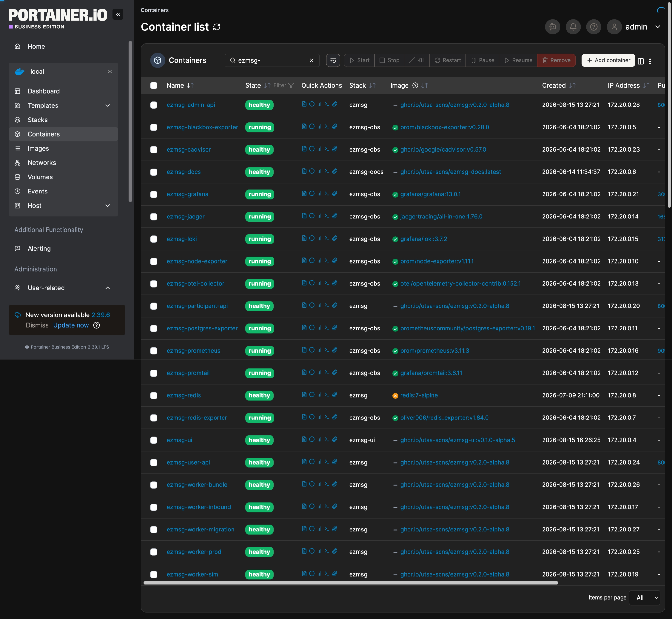This screenshot has height=619, width=672.
Task: Open logs for ezmsg-jaeger
Action: (304, 216)
